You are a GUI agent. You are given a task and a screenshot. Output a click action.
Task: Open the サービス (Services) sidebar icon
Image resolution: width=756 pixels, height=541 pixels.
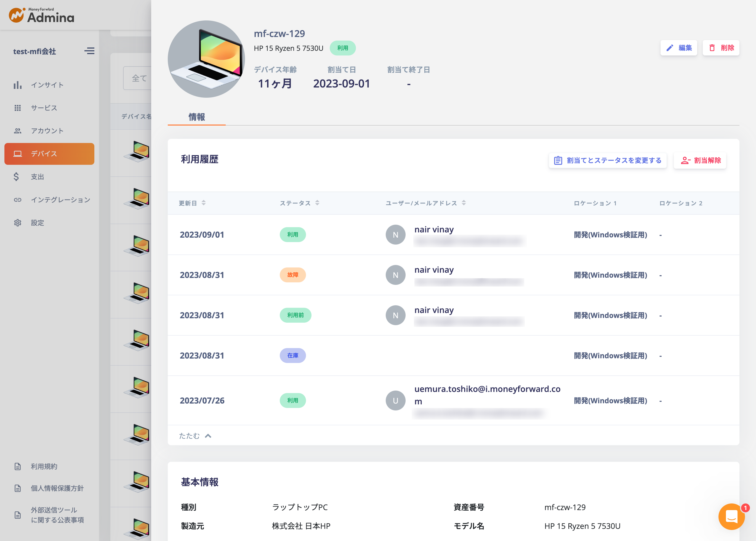18,108
